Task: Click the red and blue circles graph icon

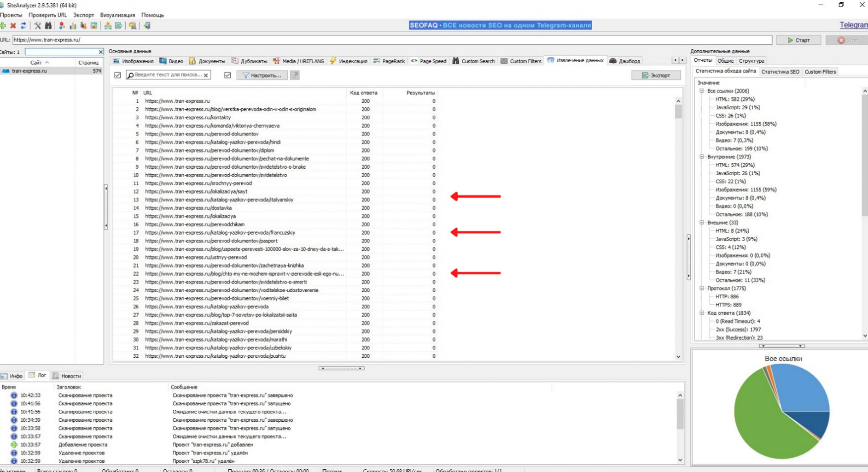Action: pyautogui.click(x=62, y=26)
